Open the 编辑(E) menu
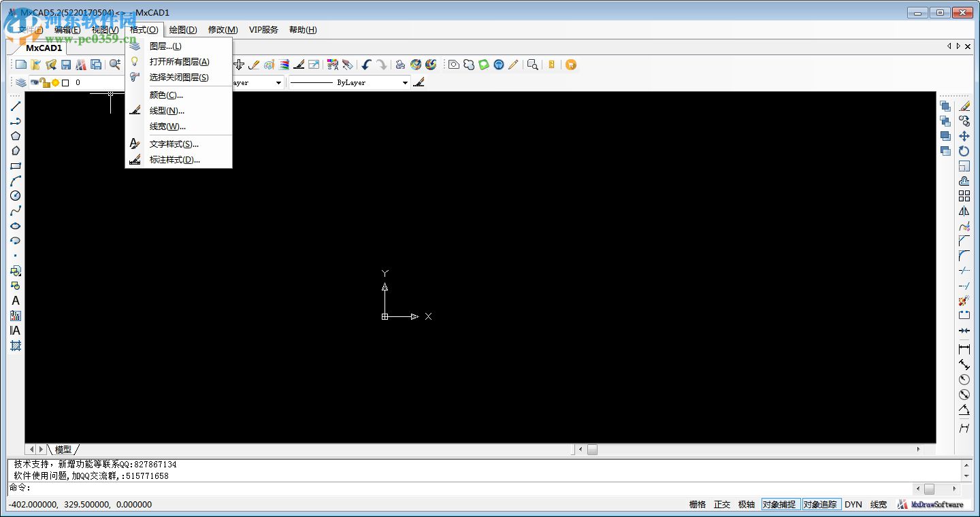980x517 pixels. pos(67,30)
